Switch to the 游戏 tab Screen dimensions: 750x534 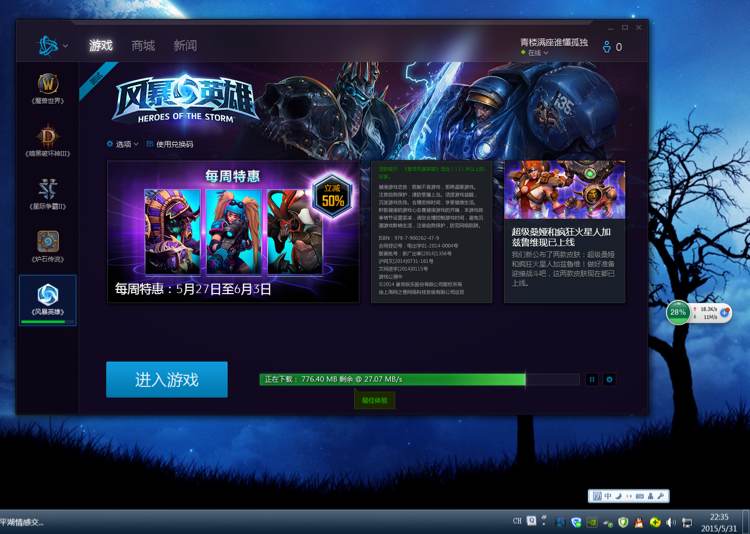pyautogui.click(x=100, y=45)
